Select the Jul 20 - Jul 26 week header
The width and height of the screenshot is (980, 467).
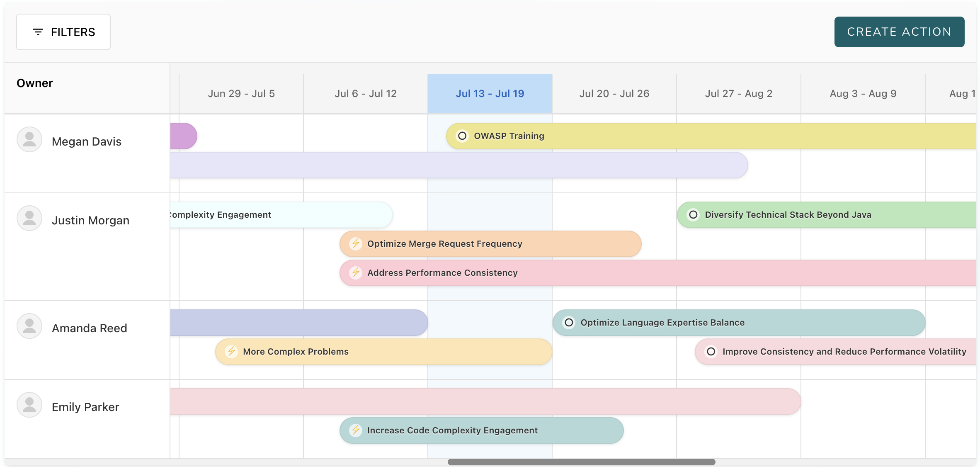click(x=614, y=94)
